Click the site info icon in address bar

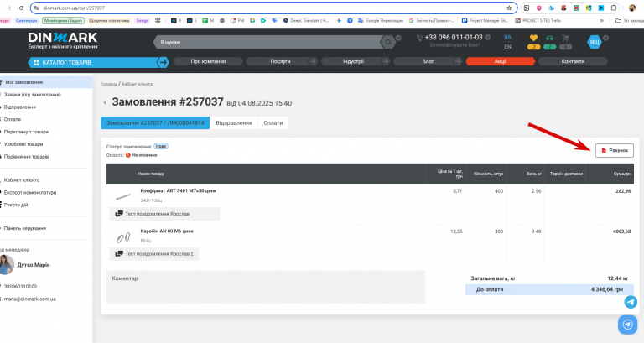tap(36, 8)
